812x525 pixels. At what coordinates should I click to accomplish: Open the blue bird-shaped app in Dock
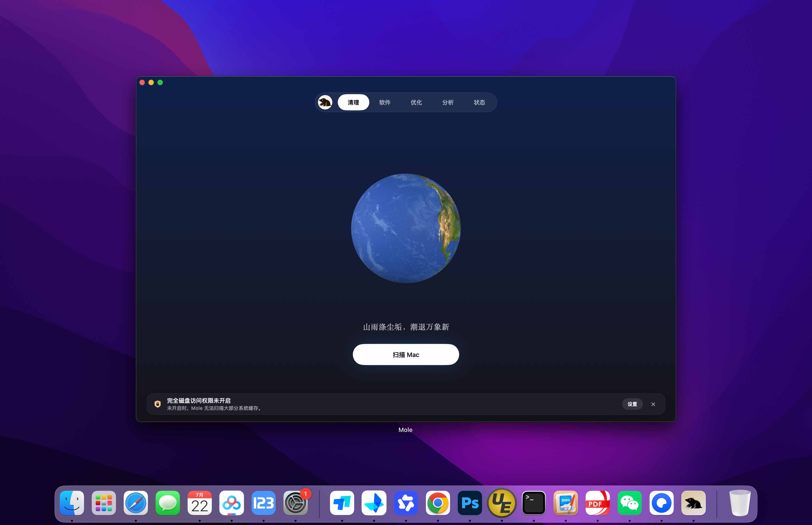[374, 503]
